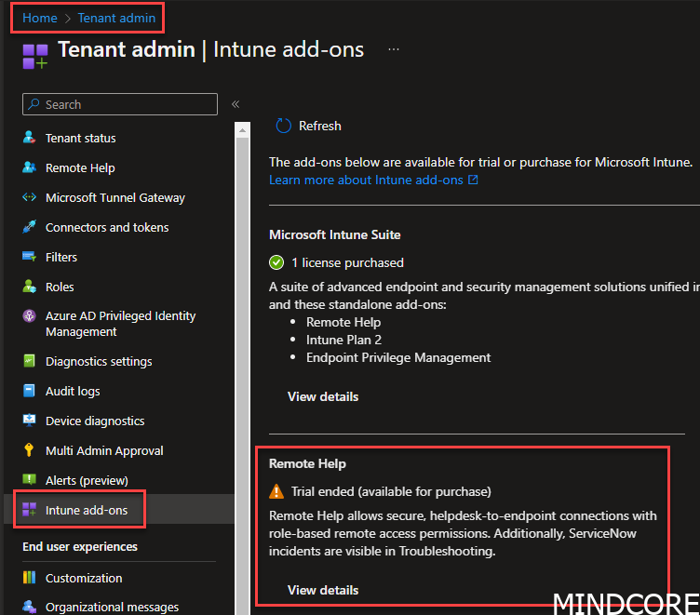
Task: Click the 1 license purchased text
Action: (347, 262)
